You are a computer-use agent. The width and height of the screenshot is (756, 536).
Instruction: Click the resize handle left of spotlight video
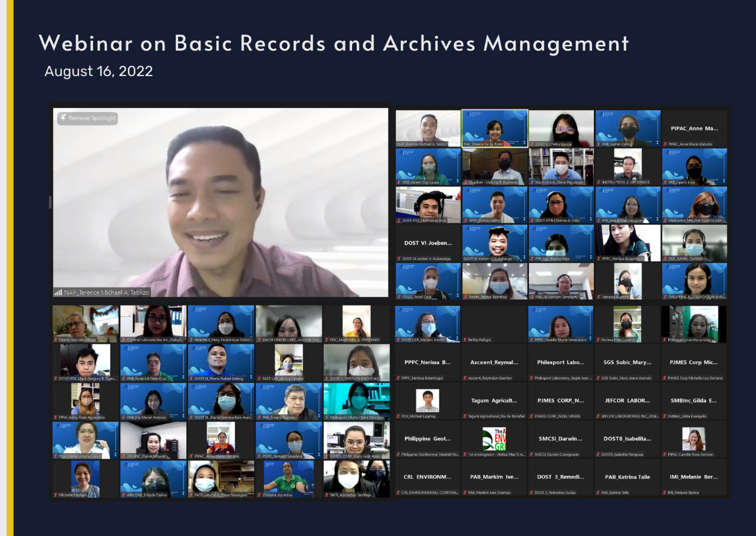click(50, 202)
